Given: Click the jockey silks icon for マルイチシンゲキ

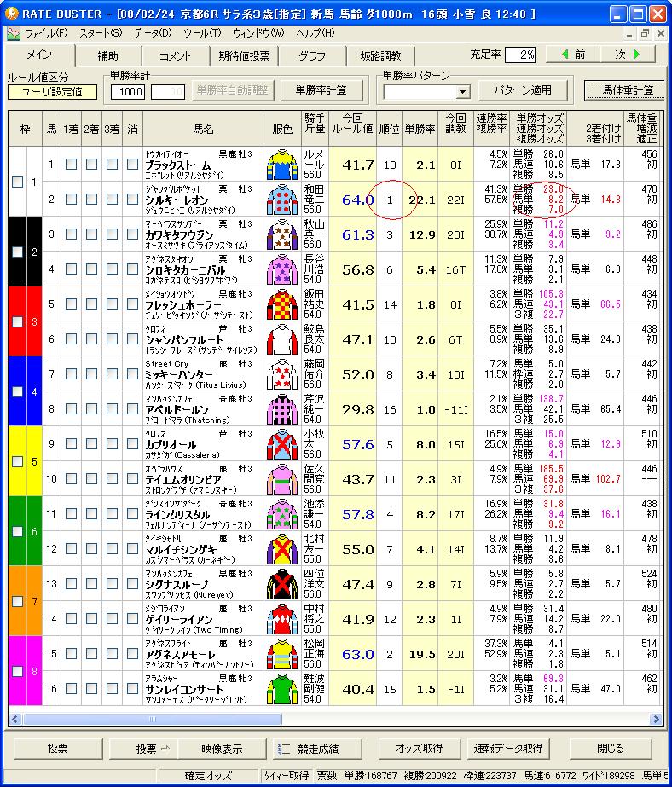Looking at the screenshot, I should click(x=282, y=549).
